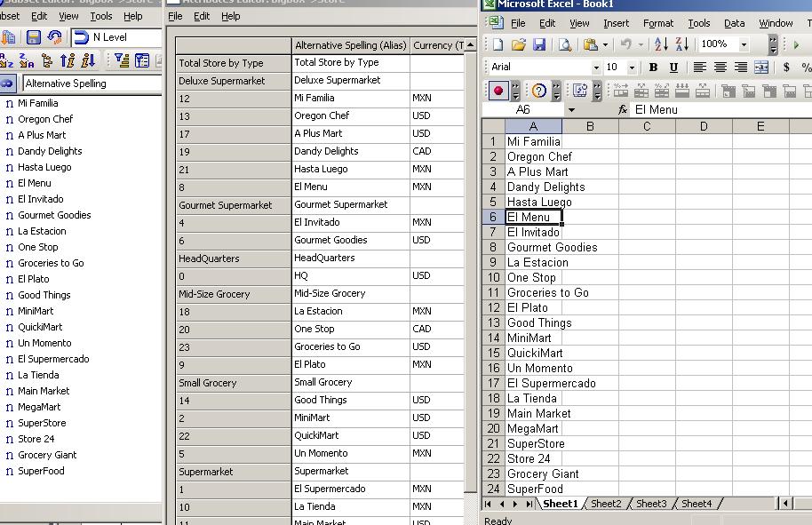Select SuperFood in the subset list
This screenshot has width=812, height=525.
pos(41,471)
